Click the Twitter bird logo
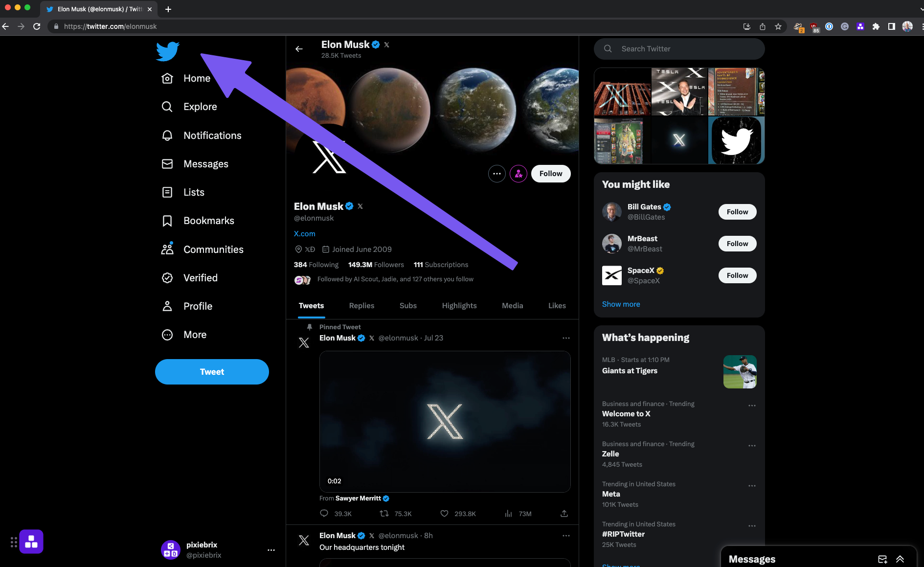924x567 pixels. pos(167,51)
